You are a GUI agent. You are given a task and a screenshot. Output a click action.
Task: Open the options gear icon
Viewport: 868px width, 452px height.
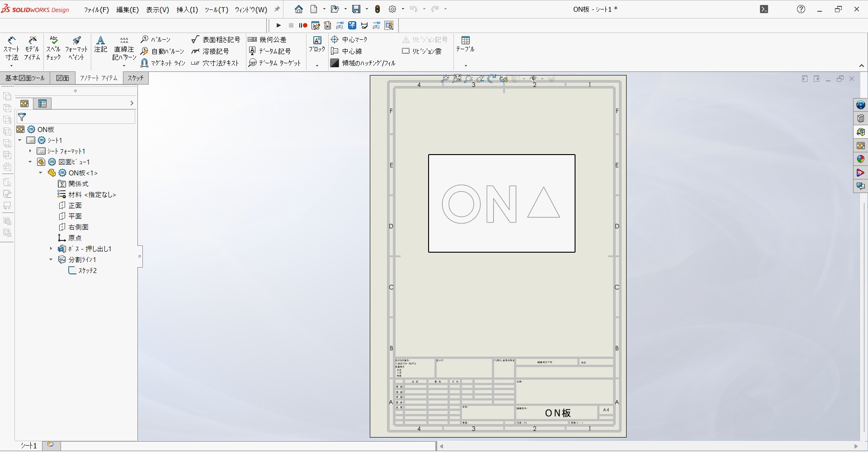pos(392,9)
